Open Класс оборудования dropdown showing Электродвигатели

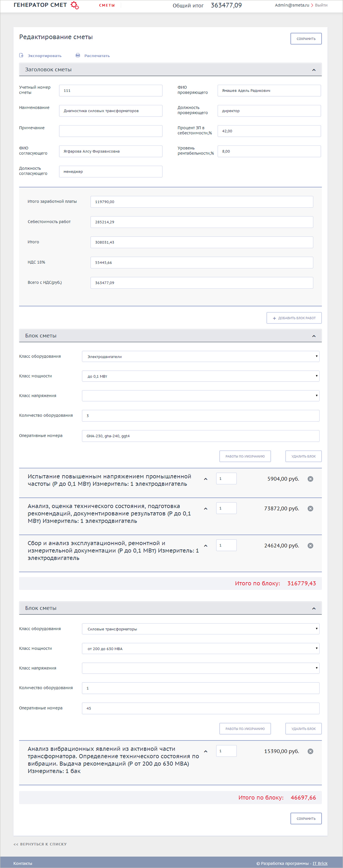pyautogui.click(x=200, y=357)
